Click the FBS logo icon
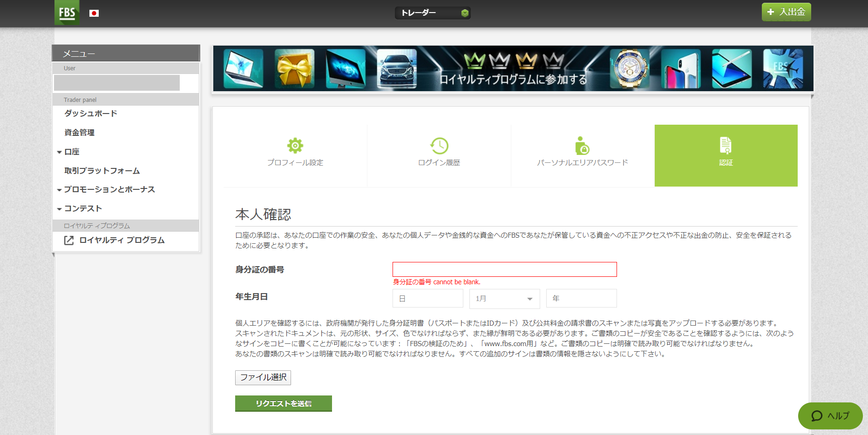The height and width of the screenshot is (435, 868). tap(67, 13)
